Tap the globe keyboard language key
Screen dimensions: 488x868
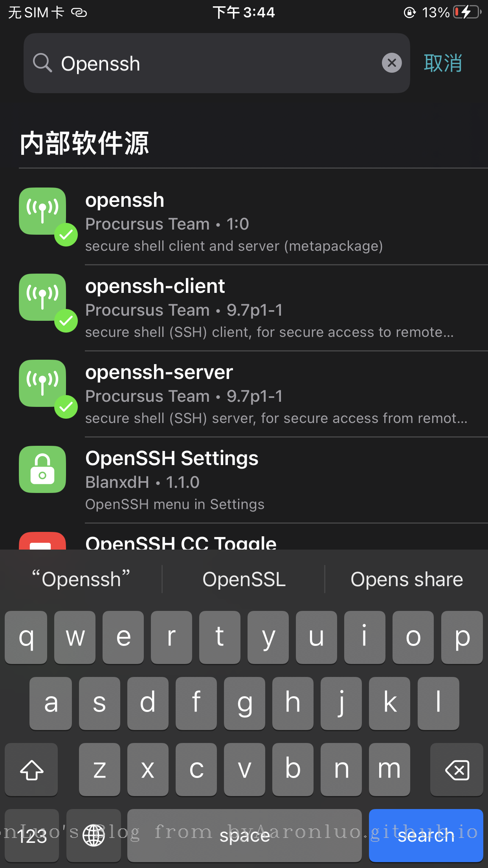click(x=94, y=835)
